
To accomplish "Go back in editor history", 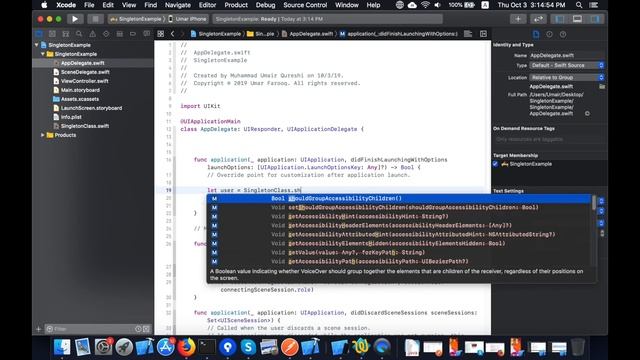I will click(173, 34).
